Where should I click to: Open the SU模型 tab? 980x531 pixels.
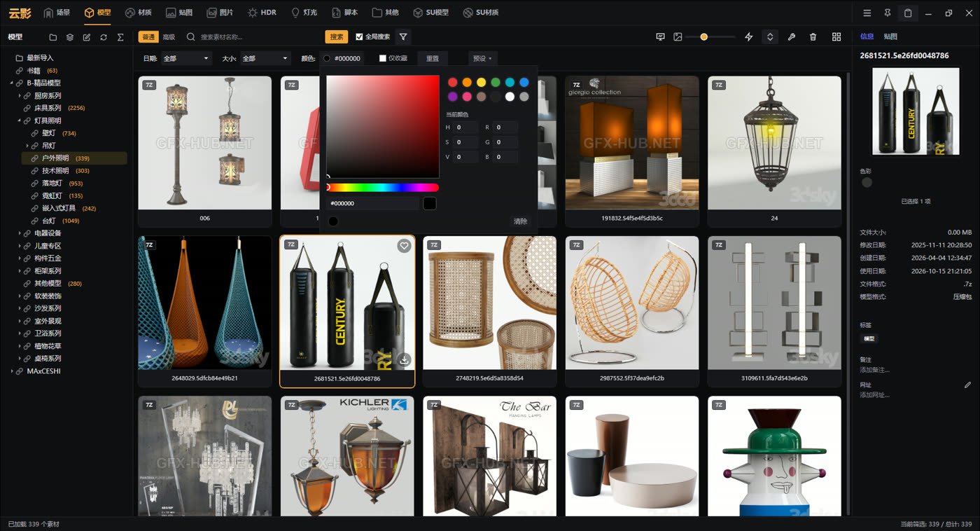pos(430,13)
